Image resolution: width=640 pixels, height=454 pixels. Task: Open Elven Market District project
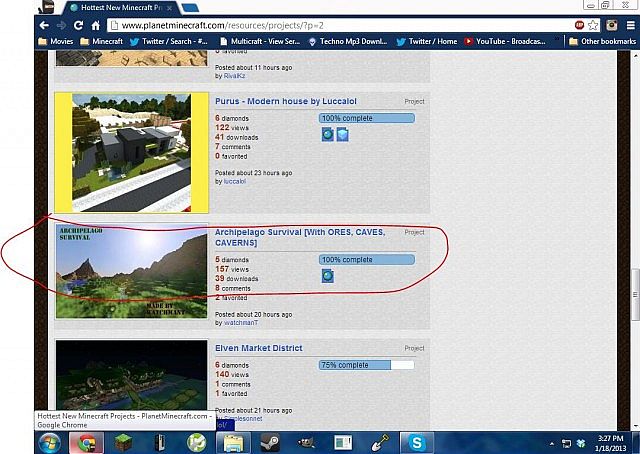click(x=259, y=348)
